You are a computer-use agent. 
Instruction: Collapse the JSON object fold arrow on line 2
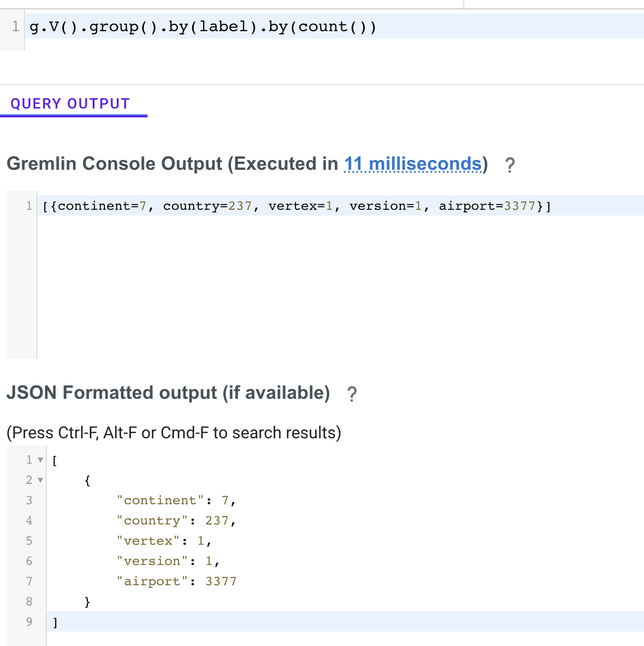[41, 480]
